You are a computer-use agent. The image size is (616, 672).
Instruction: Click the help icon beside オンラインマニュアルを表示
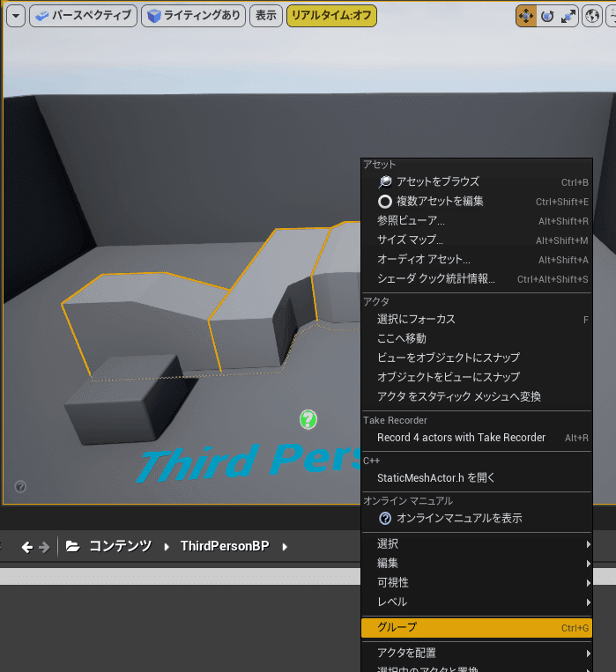[x=385, y=519]
